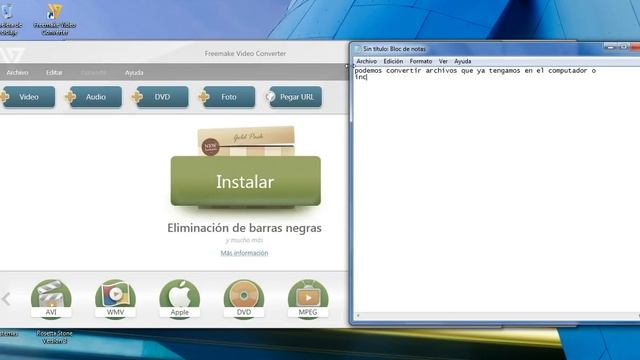Click Freemake logo in title bar
The width and height of the screenshot is (640, 360).
11,54
